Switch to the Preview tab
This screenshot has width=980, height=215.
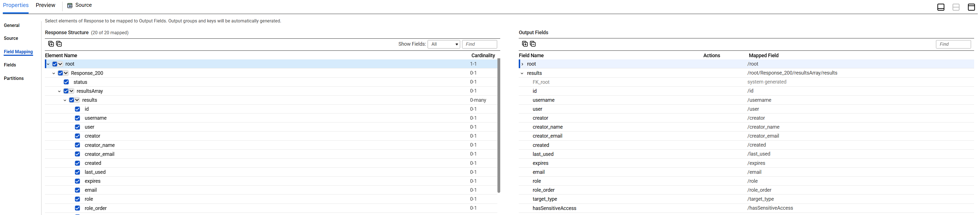tap(46, 5)
